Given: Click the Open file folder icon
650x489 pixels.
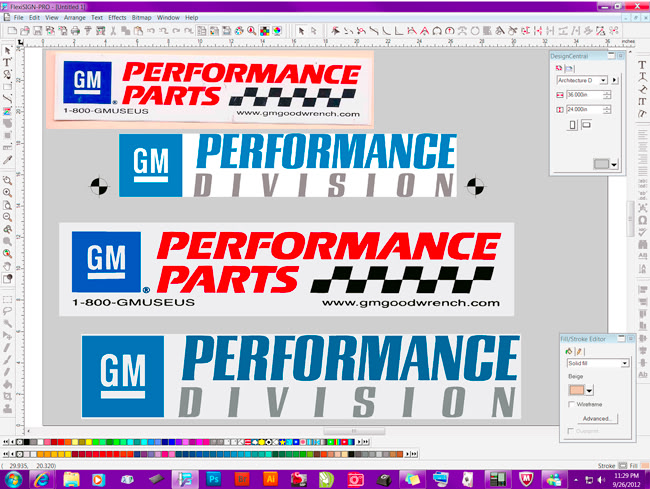Looking at the screenshot, I should click(25, 31).
